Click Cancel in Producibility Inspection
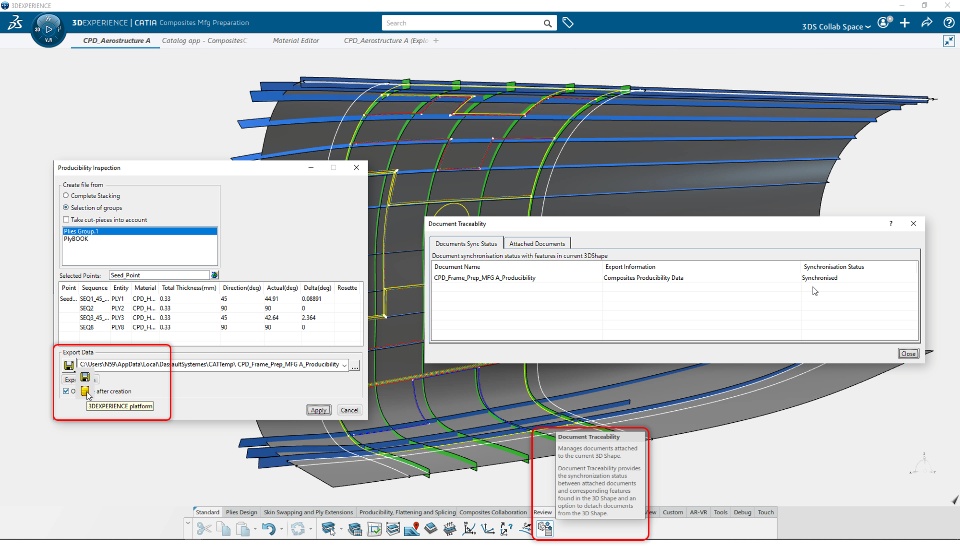The height and width of the screenshot is (547, 960). point(349,410)
